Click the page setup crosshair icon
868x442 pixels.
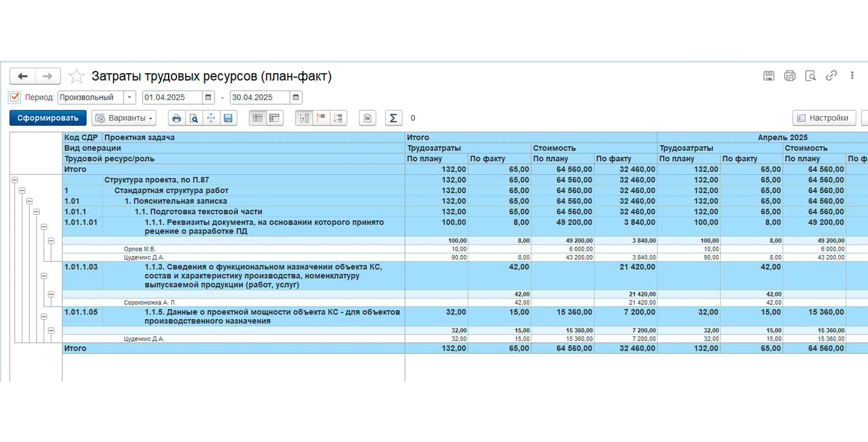point(211,118)
